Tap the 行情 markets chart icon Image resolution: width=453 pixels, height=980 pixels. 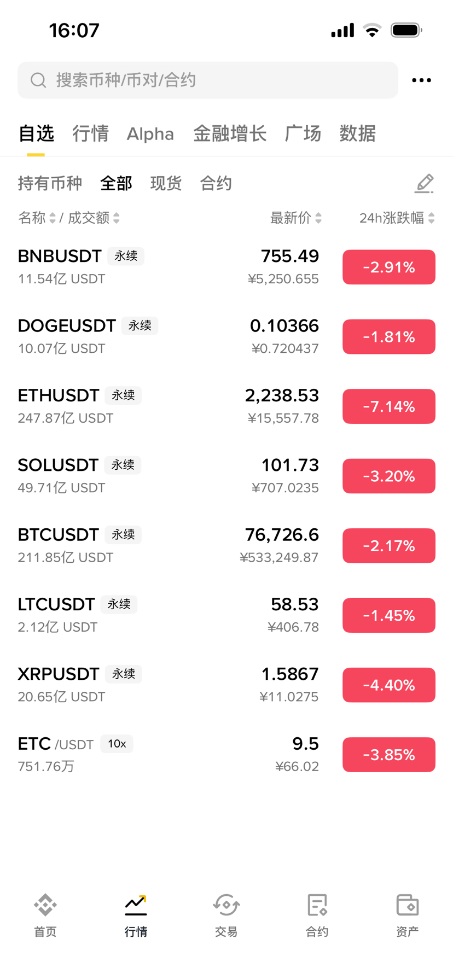pos(136,905)
